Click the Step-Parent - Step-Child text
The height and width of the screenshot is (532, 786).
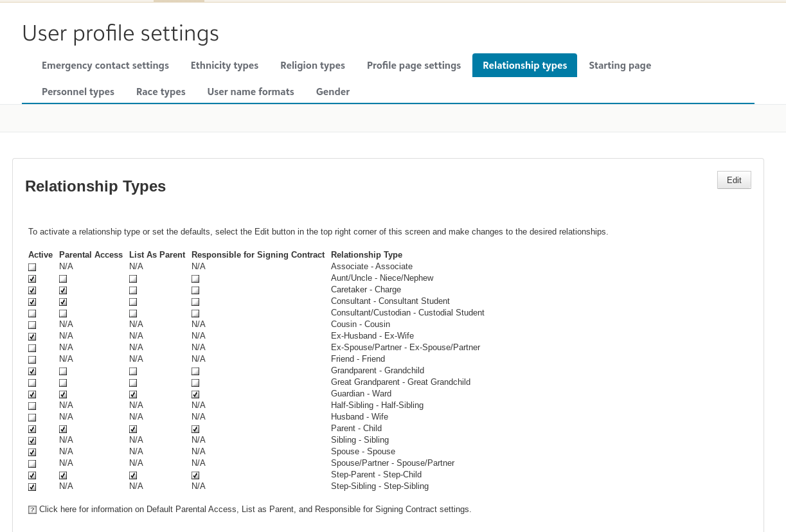coord(376,475)
